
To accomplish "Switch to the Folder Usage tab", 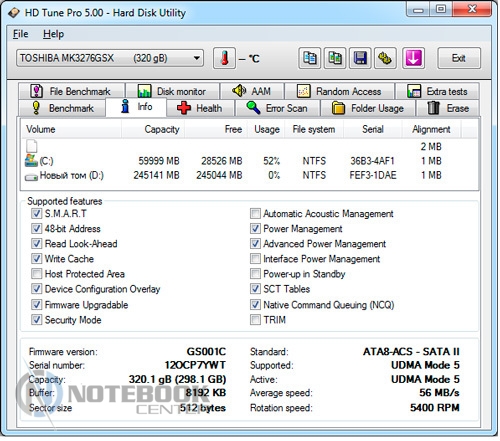I will pyautogui.click(x=368, y=108).
